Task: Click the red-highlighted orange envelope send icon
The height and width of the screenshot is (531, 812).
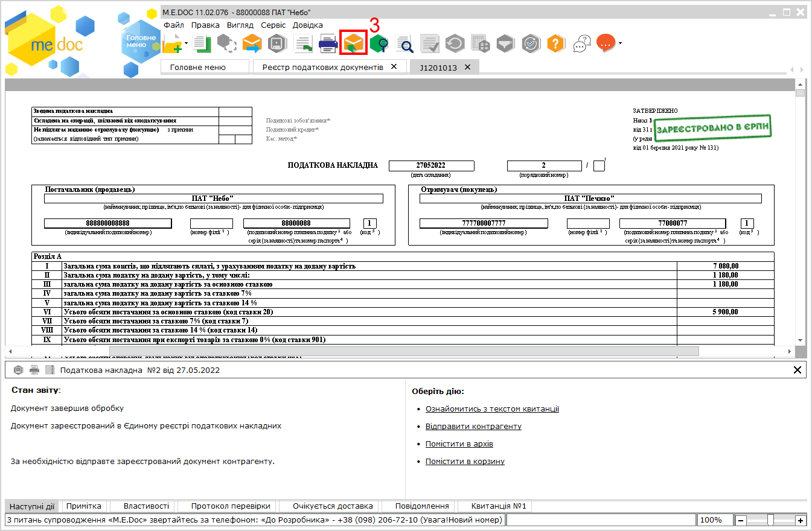Action: click(354, 43)
